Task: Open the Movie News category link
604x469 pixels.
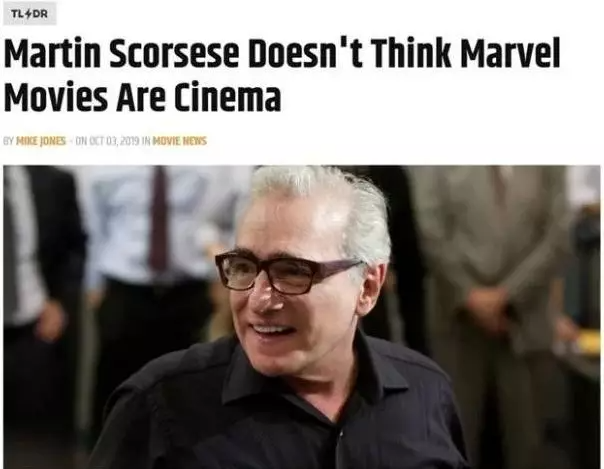Action: pyautogui.click(x=180, y=141)
